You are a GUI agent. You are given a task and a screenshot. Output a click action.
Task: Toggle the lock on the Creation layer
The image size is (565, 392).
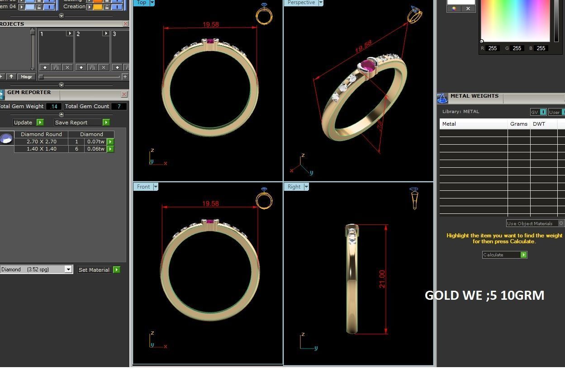click(x=107, y=7)
